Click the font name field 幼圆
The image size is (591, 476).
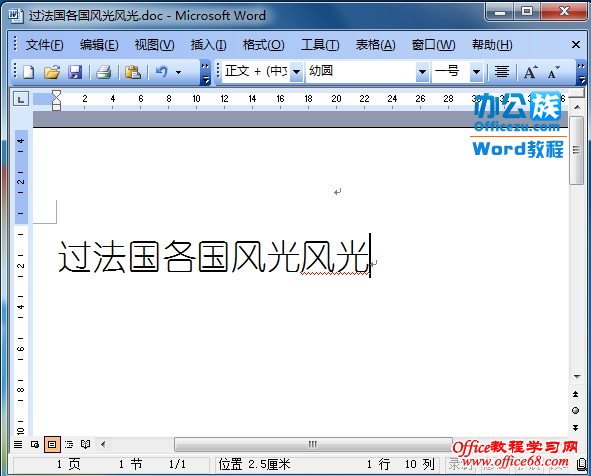click(x=361, y=71)
